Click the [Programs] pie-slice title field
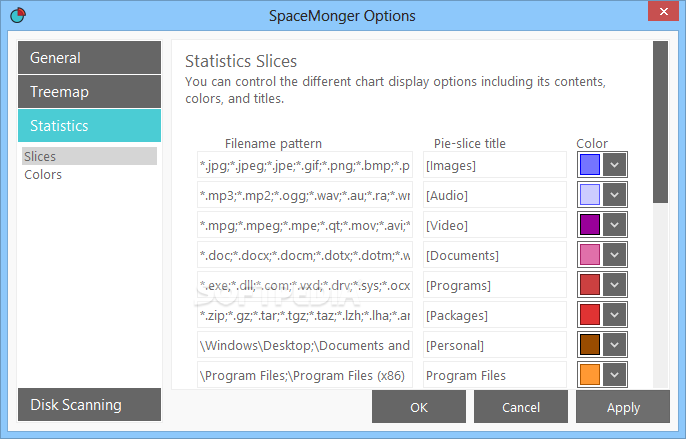The width and height of the screenshot is (686, 439). coord(495,285)
